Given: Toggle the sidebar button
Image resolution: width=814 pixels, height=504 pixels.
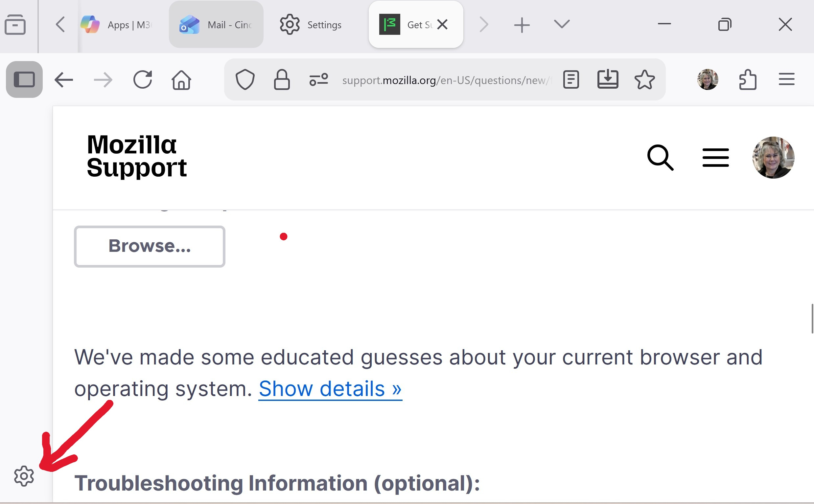Looking at the screenshot, I should tap(24, 80).
